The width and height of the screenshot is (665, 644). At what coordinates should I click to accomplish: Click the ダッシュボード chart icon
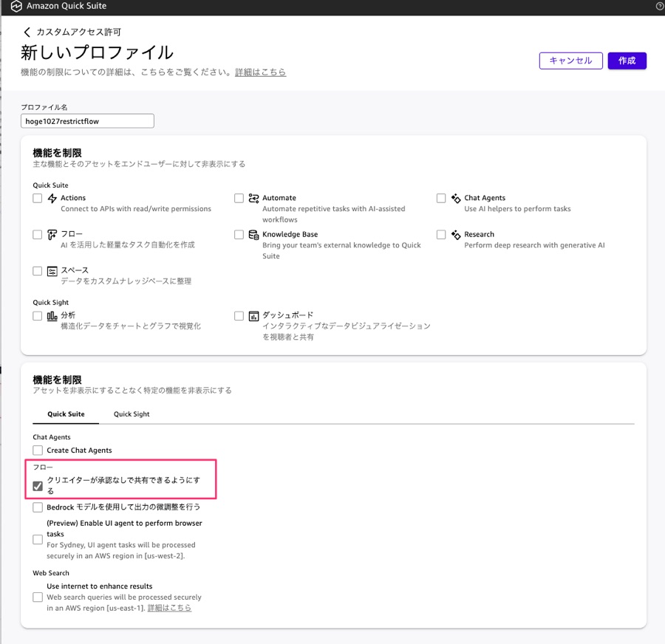254,316
